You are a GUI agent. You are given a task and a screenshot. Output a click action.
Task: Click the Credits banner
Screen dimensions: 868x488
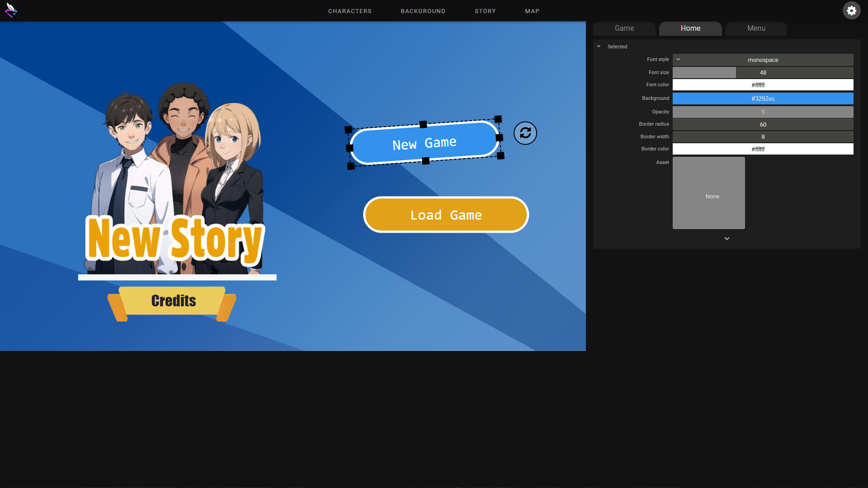(x=173, y=301)
